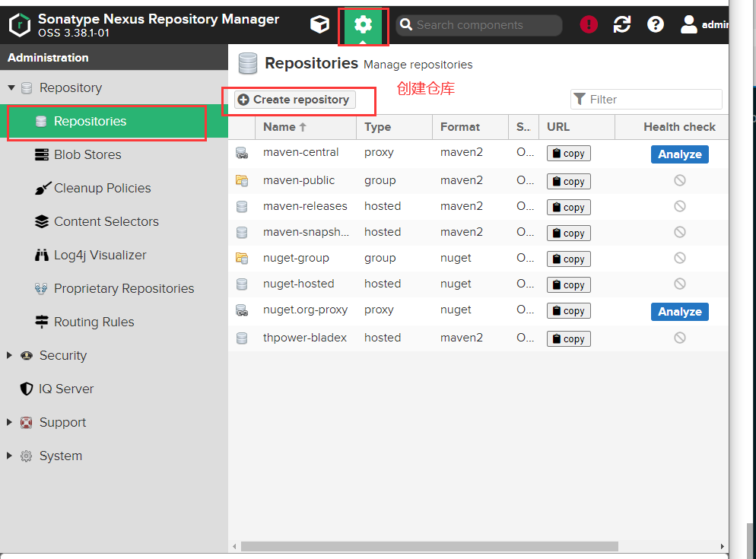Focus the Search components field
Screen dimensions: 756x559
[478, 25]
